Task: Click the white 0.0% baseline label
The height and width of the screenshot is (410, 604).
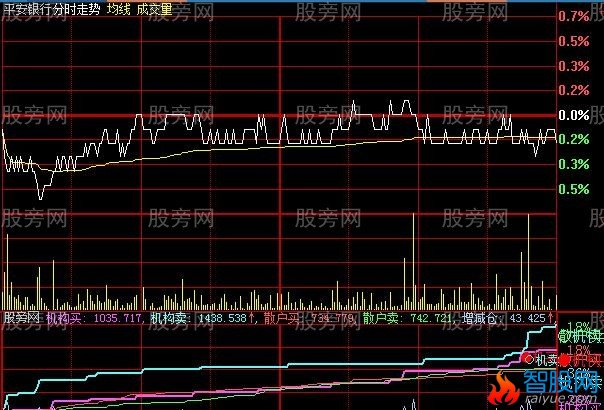Action: point(574,115)
